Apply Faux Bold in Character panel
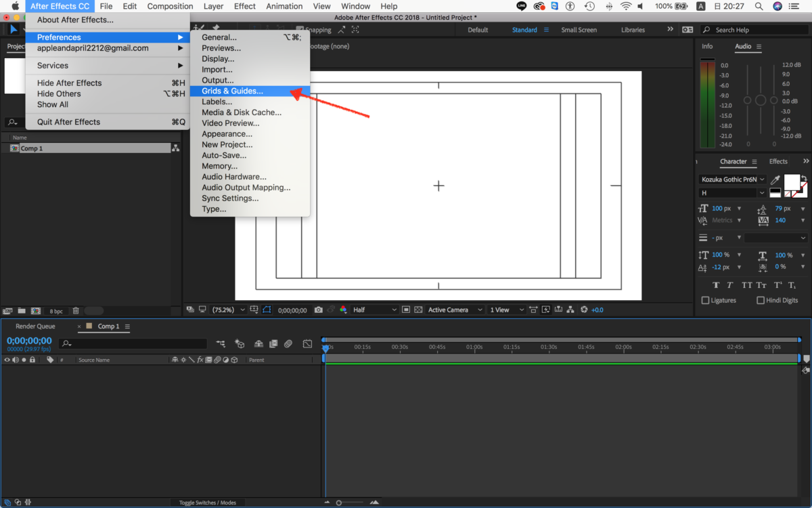 (x=715, y=285)
